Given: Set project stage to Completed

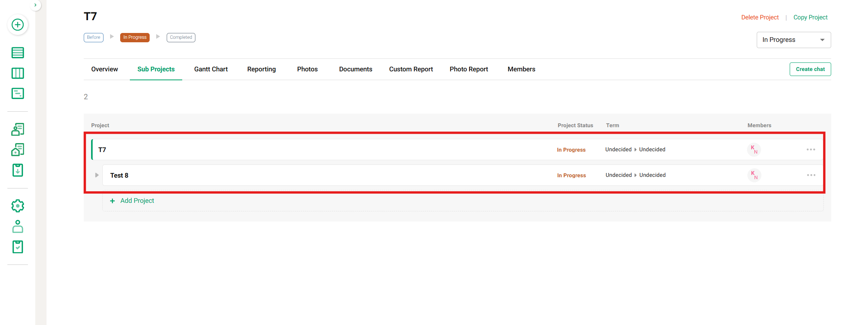Looking at the screenshot, I should (181, 38).
